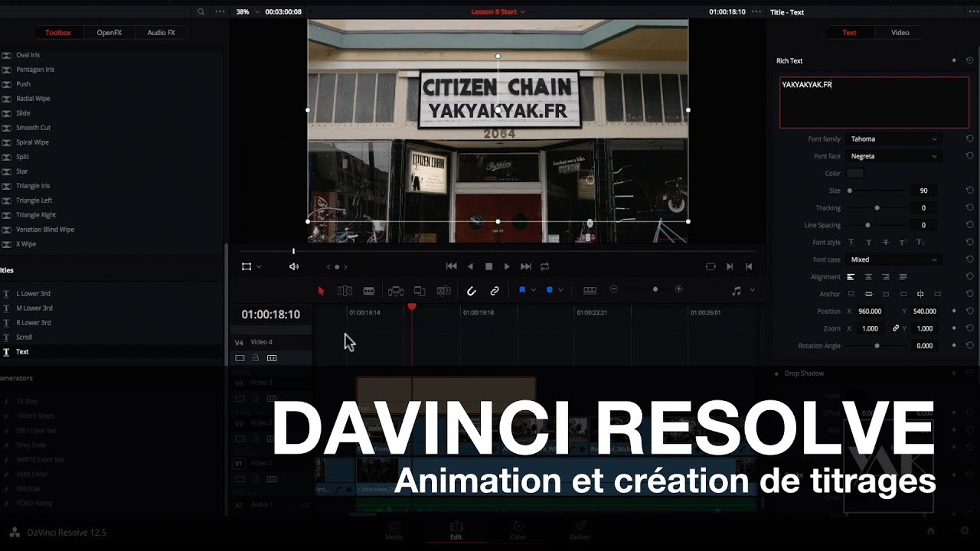The image size is (980, 551).
Task: Play the timeline in reverse
Action: pos(470,266)
